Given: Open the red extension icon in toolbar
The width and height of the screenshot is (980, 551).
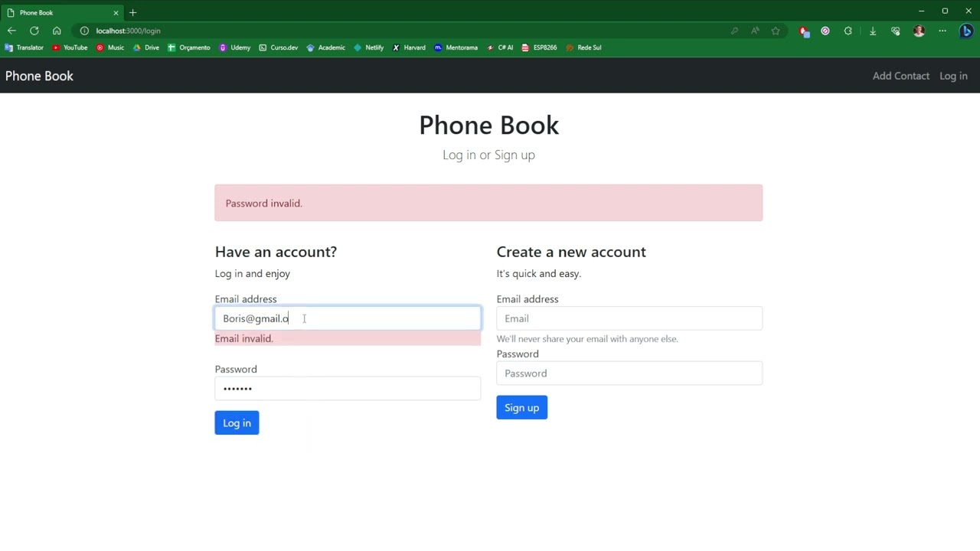Looking at the screenshot, I should coord(803,31).
